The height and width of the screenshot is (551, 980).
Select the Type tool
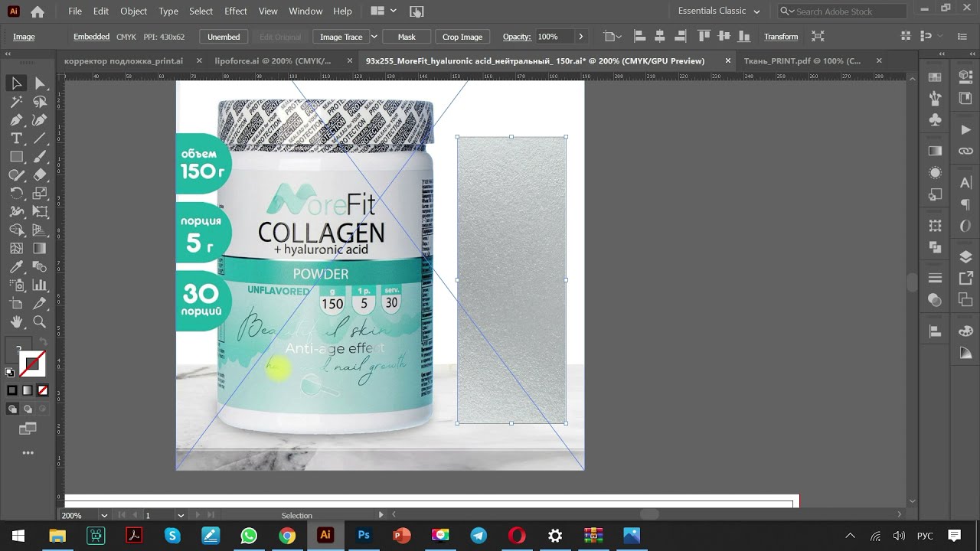(x=16, y=138)
